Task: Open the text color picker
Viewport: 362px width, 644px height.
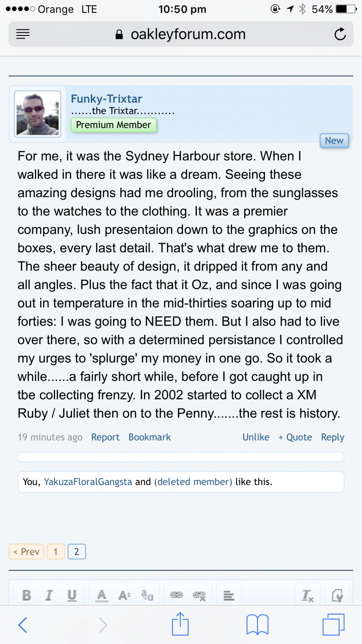Action: point(102,595)
